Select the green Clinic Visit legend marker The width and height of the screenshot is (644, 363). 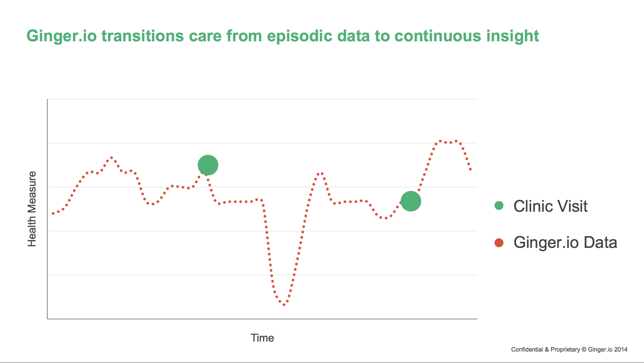point(499,205)
